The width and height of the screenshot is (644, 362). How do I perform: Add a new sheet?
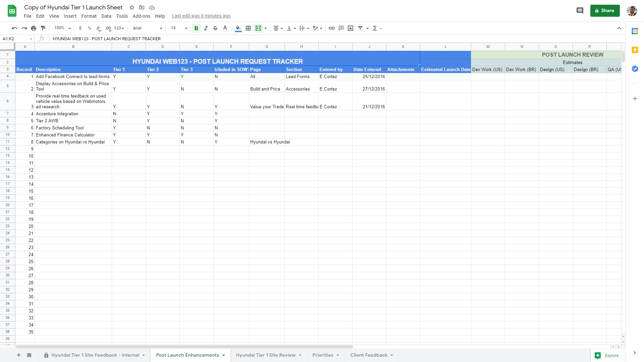coord(19,355)
